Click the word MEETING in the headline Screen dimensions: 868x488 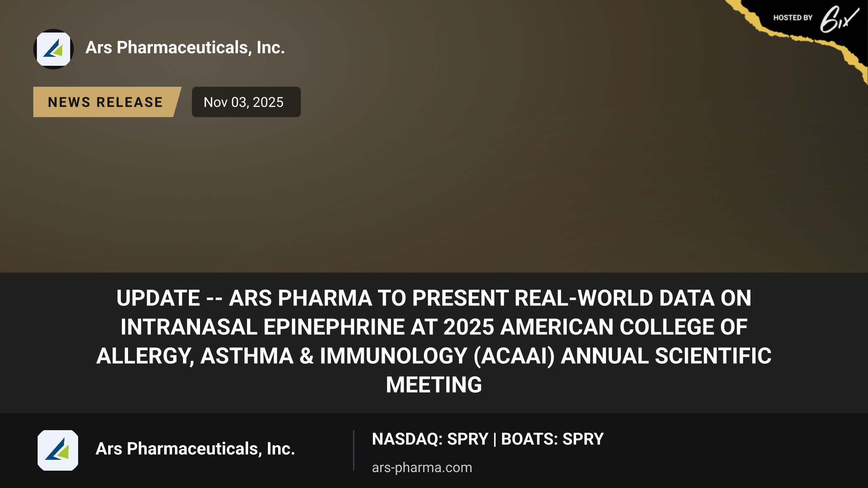[x=434, y=385]
